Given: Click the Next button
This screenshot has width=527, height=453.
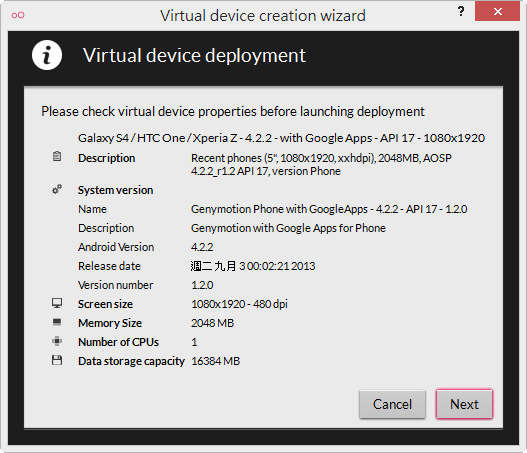Looking at the screenshot, I should click(464, 404).
